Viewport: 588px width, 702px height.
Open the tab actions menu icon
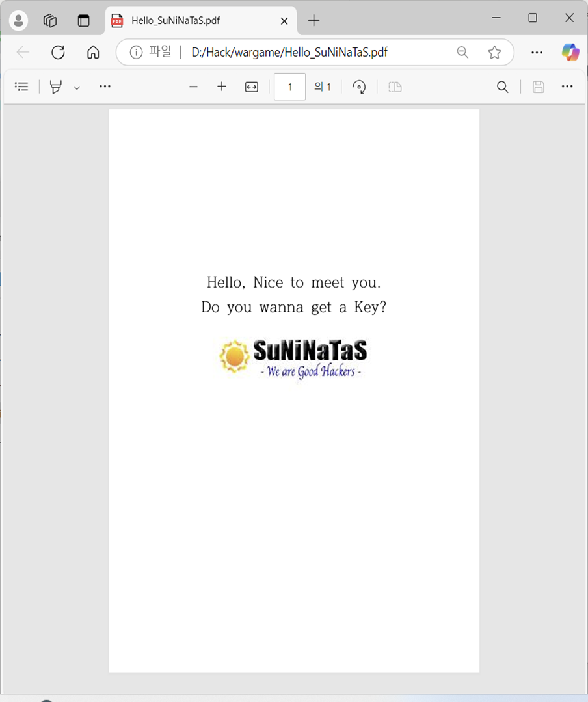point(84,21)
